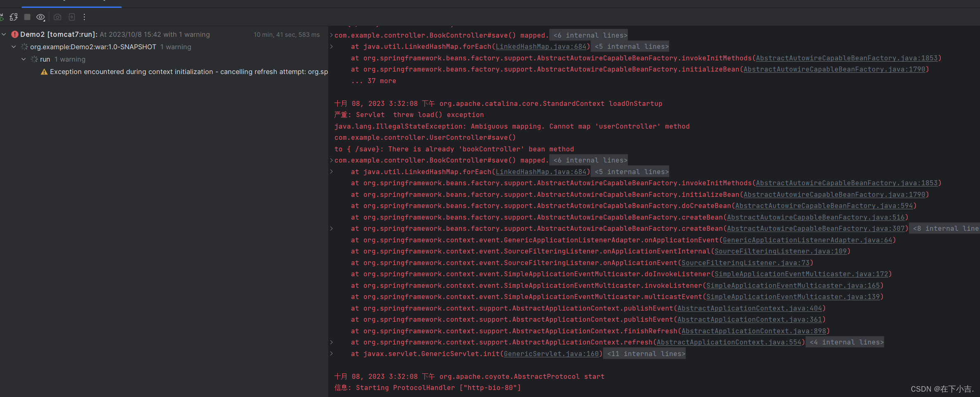Open link SourceFilteringListener.java:73
Viewport: 980px width, 397px height.
[x=745, y=263]
